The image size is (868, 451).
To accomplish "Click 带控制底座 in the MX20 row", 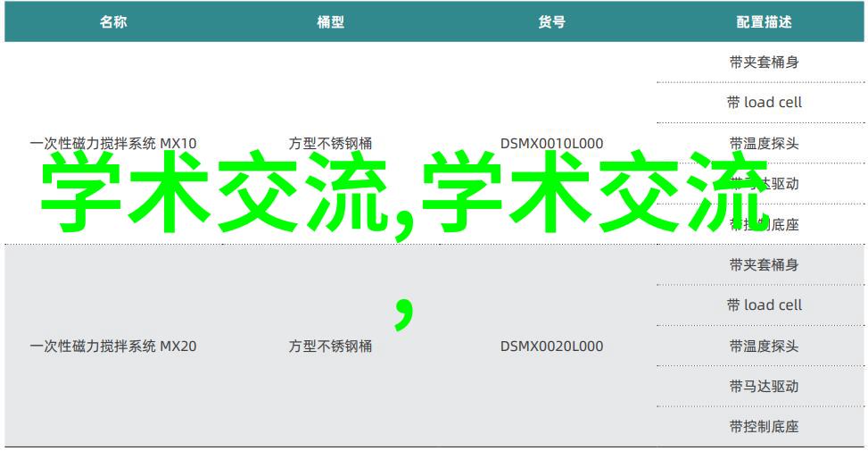I will [x=764, y=427].
